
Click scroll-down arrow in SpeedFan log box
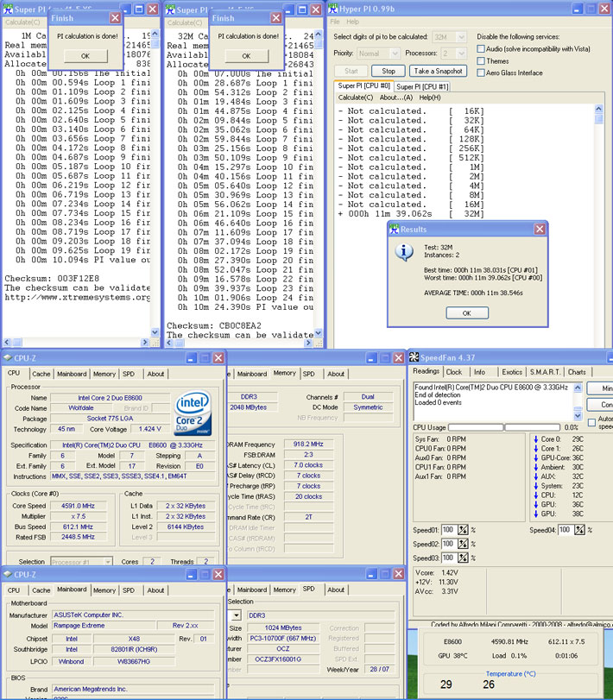click(578, 416)
